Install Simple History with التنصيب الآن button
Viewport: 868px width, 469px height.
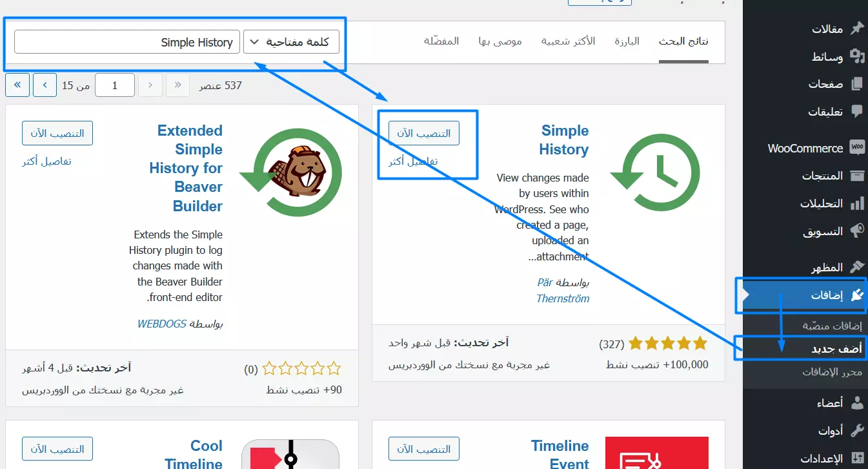coord(424,133)
